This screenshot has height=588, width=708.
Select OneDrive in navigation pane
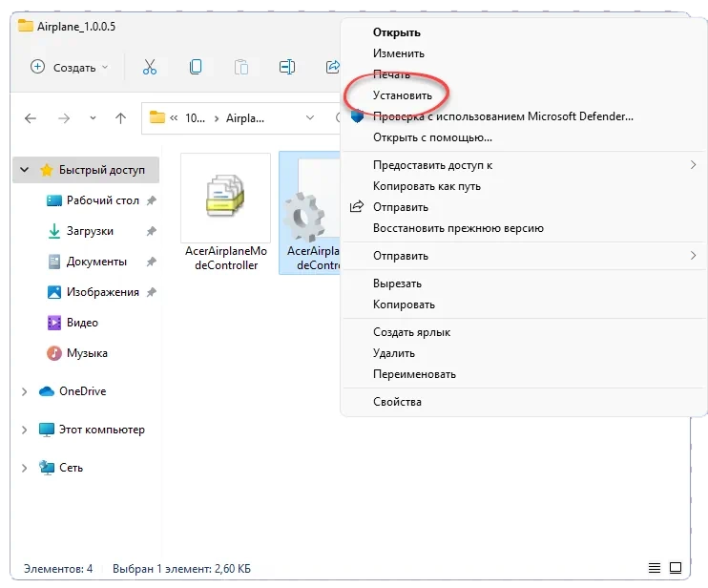[83, 391]
